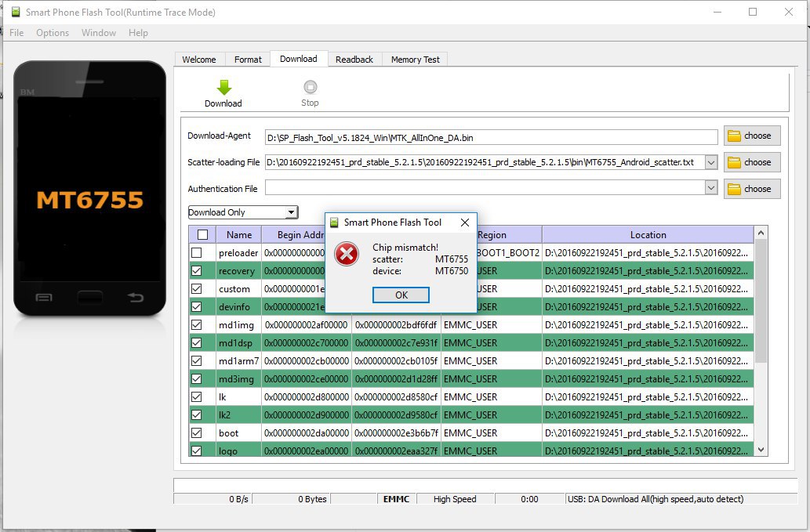The height and width of the screenshot is (532, 810).
Task: Click the Smart Phone Flash Tool title bar icon
Action: [x=16, y=12]
